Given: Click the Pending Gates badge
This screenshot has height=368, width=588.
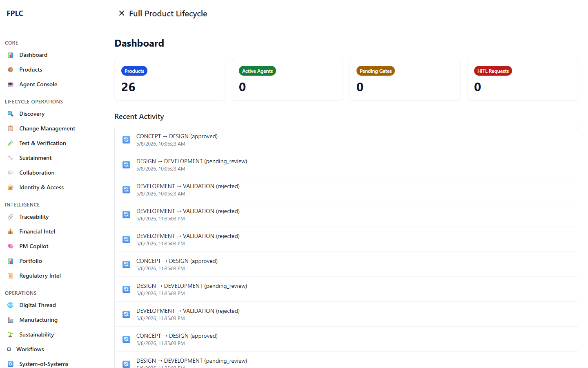Looking at the screenshot, I should pyautogui.click(x=376, y=71).
